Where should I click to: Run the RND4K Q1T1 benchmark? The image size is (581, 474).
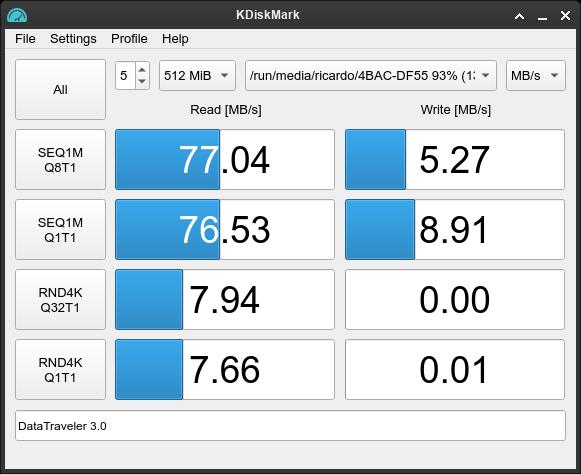click(x=60, y=370)
